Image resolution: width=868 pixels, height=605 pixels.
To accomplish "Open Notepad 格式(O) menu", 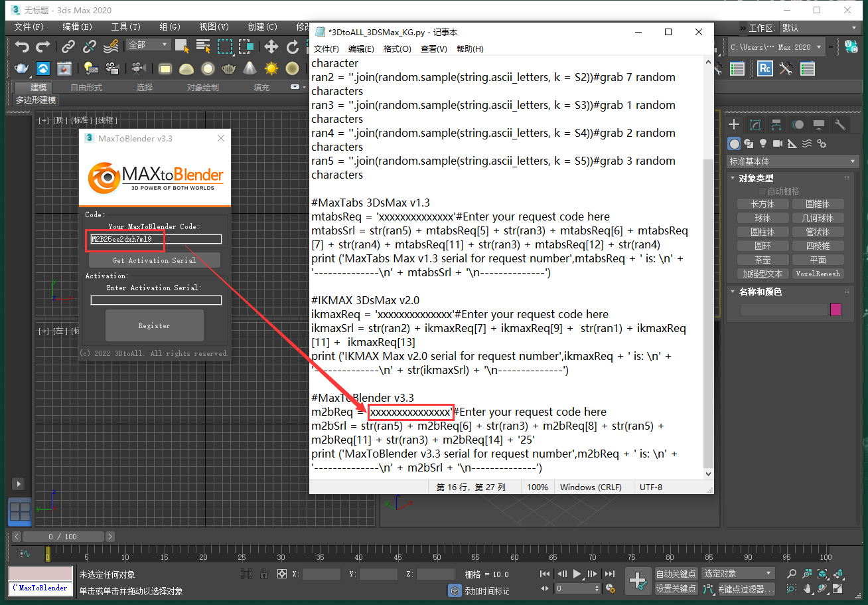I will (x=398, y=49).
